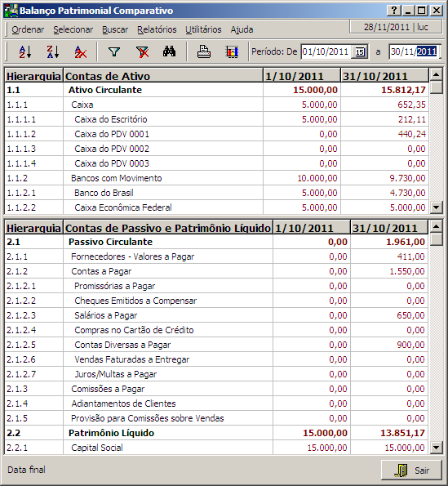Click the down arrow of the assets table scrollbar
Viewport: 448px width, 486px height.
(437, 207)
